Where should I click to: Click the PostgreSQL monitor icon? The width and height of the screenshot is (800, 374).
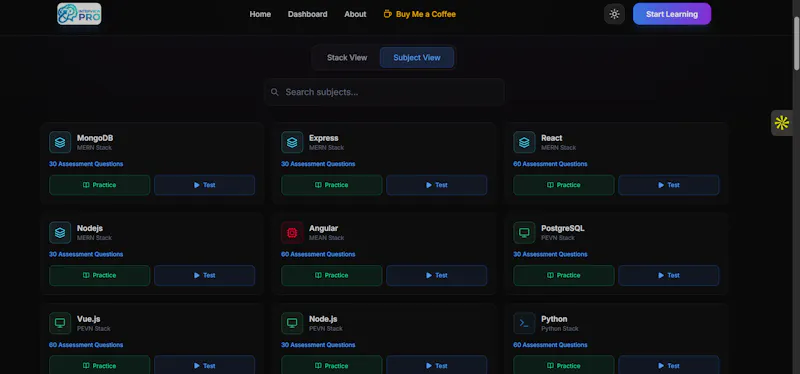(x=524, y=233)
